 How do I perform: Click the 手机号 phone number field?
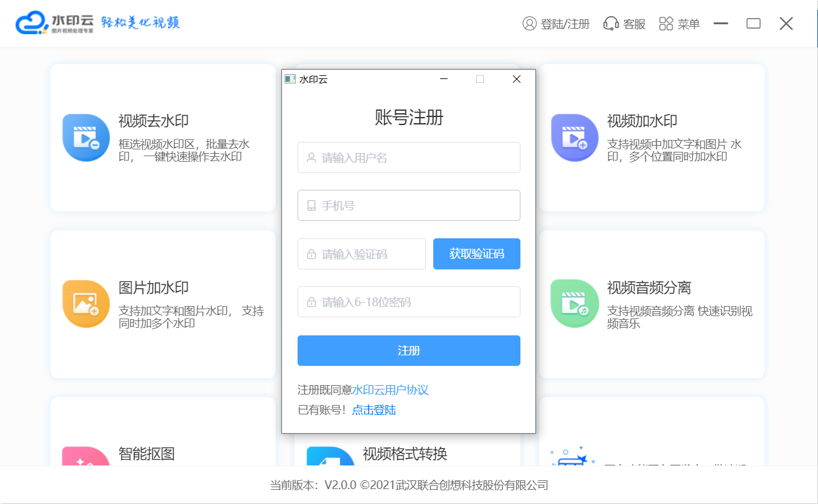(x=408, y=205)
